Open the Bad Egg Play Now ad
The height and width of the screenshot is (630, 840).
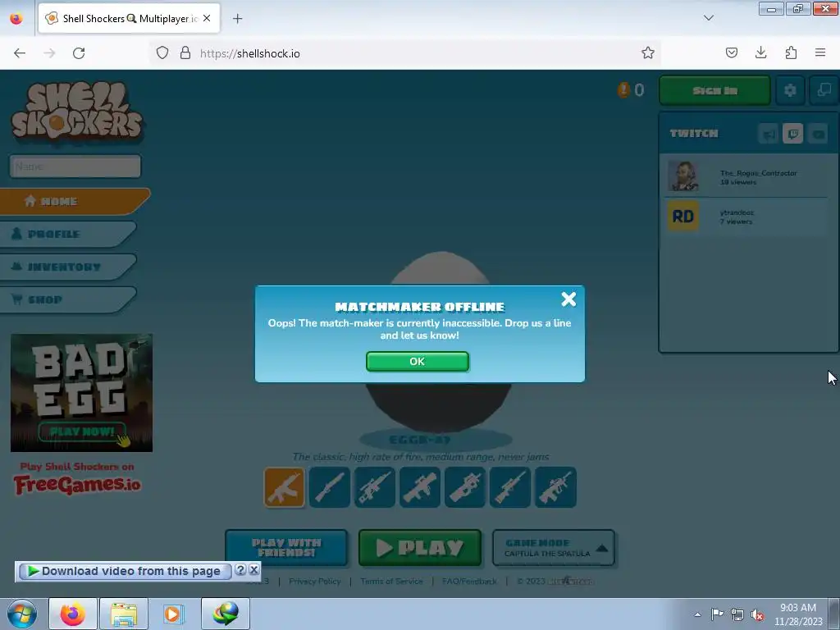tap(81, 393)
